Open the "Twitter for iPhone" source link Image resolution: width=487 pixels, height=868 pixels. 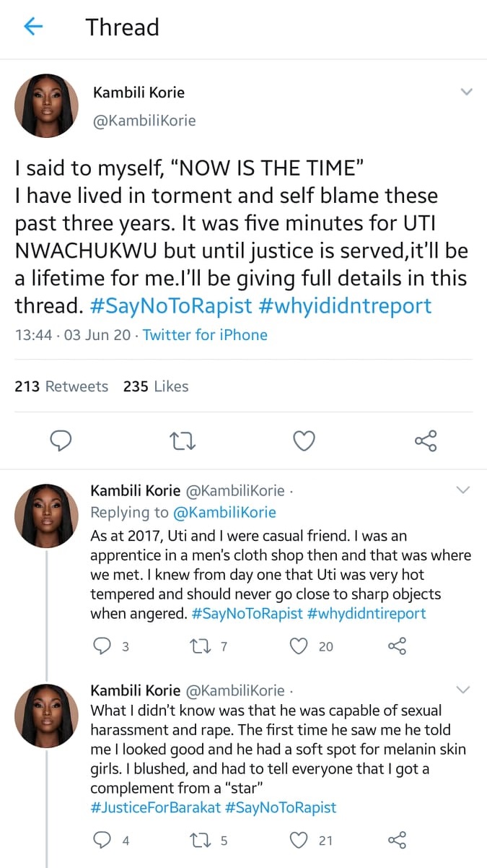[x=205, y=335]
